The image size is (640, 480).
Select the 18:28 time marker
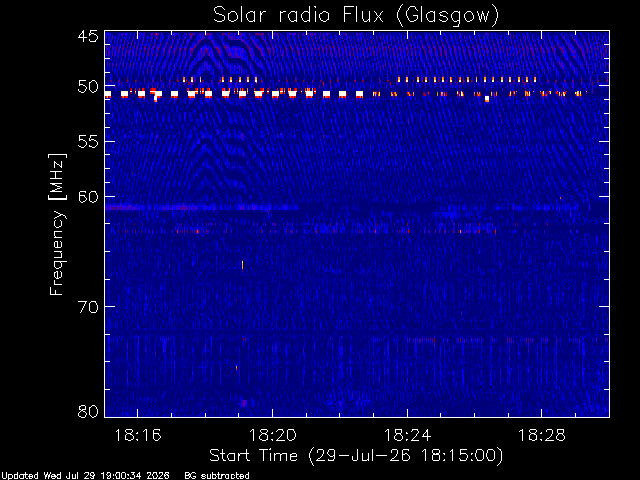click(542, 435)
